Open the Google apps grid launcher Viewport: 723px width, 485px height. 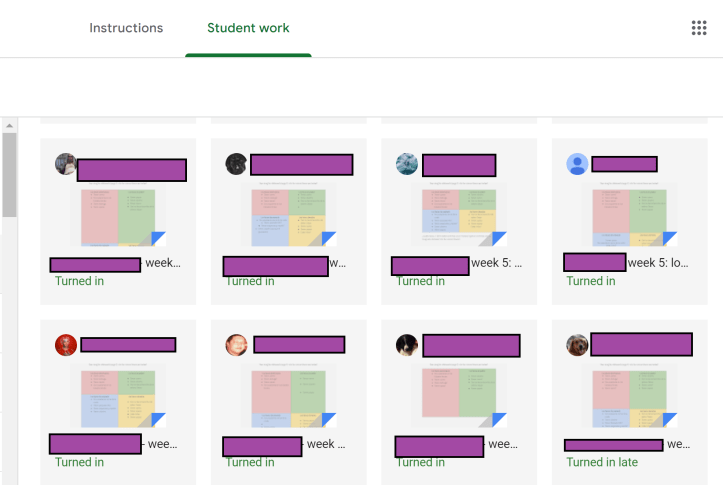tap(699, 28)
